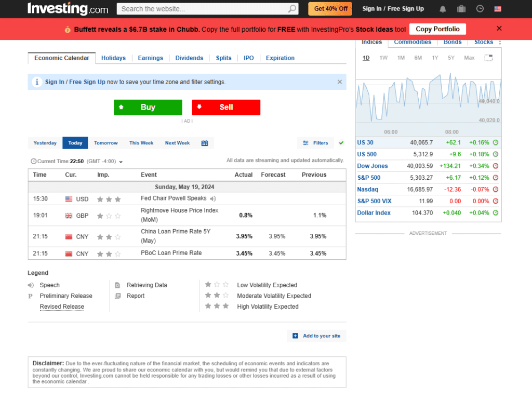Open the Dividends tab

coord(189,58)
